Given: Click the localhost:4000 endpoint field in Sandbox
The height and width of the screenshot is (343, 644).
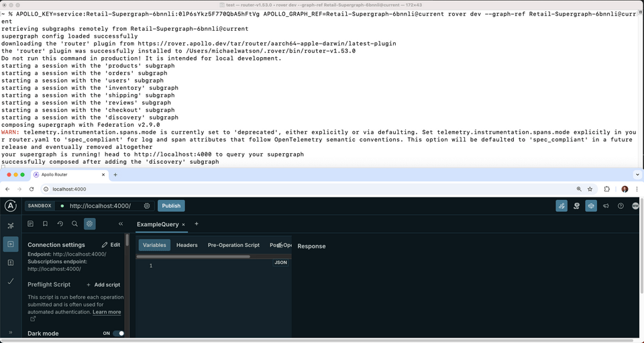Looking at the screenshot, I should [100, 206].
